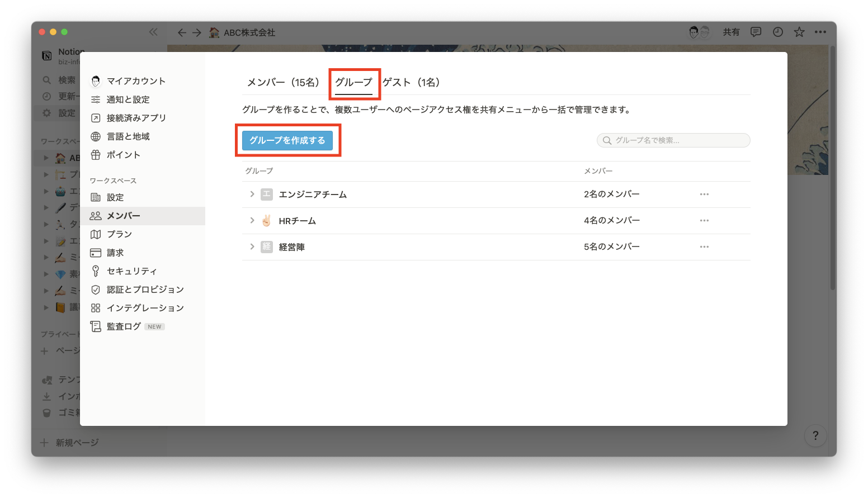
Task: Open 認証とプロビジョン section
Action: [x=143, y=290]
